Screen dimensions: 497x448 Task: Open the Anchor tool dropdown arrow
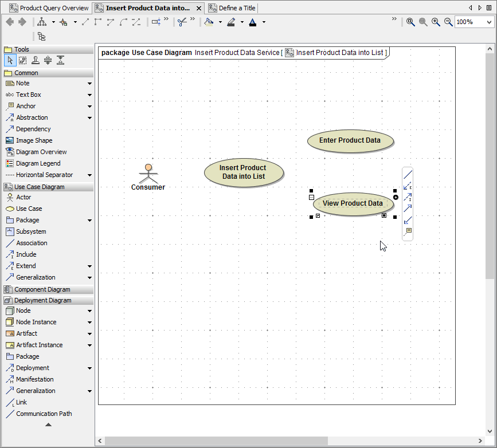pos(89,106)
